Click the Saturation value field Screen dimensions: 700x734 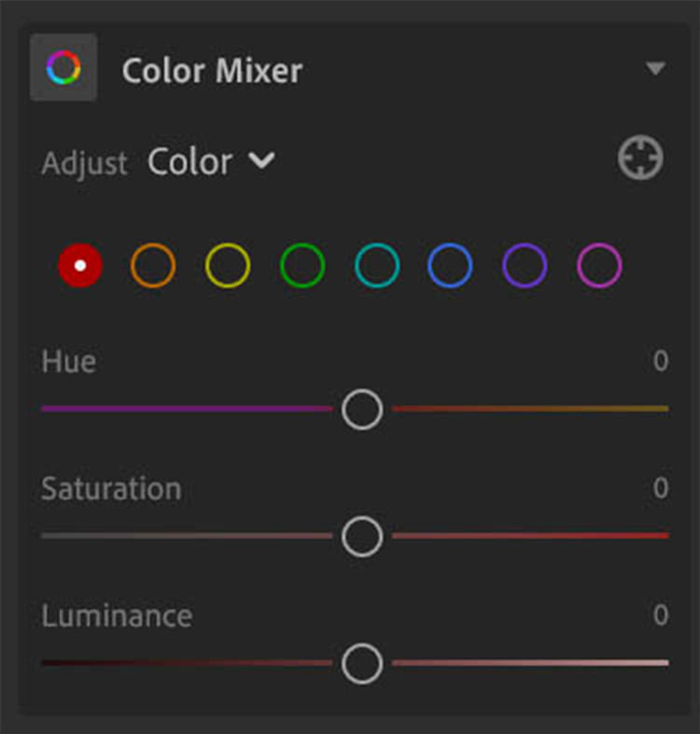[660, 488]
